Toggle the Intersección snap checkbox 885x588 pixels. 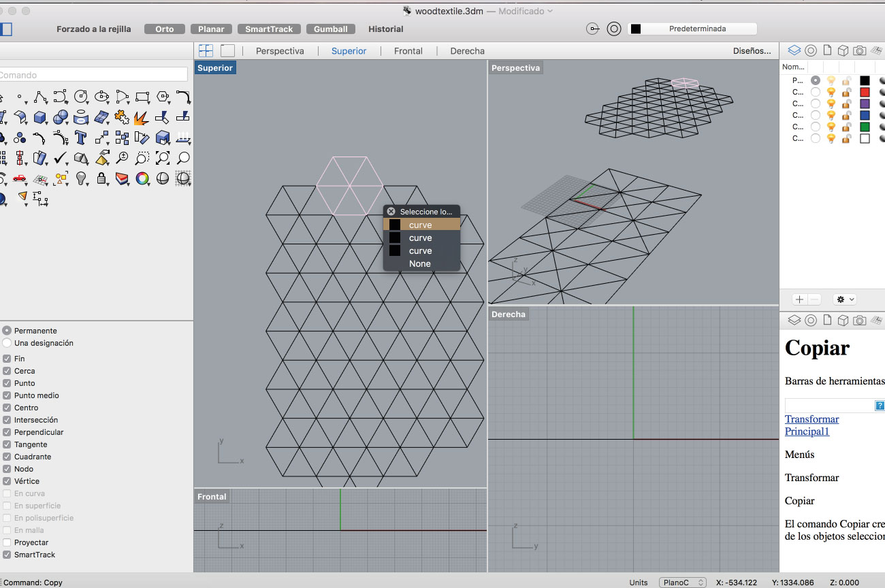pos(7,420)
